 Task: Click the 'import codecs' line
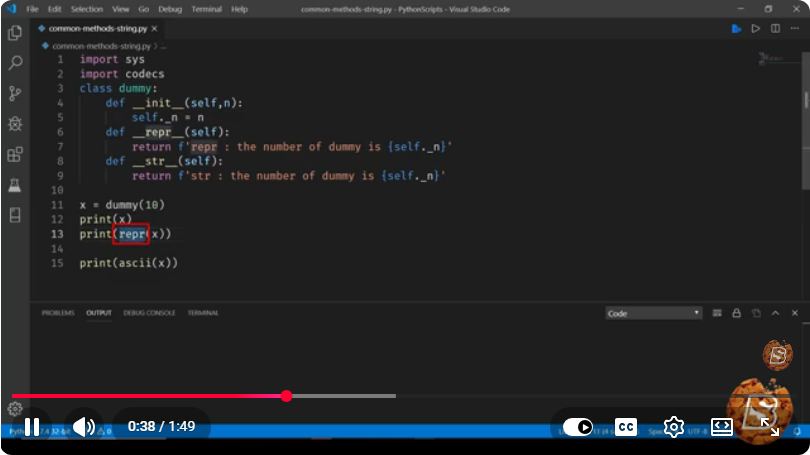point(122,74)
